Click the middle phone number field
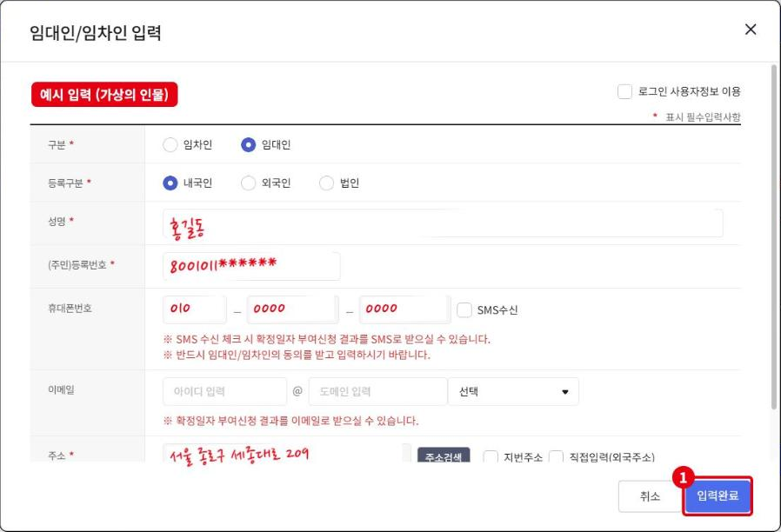This screenshot has height=532, width=781. 293,309
